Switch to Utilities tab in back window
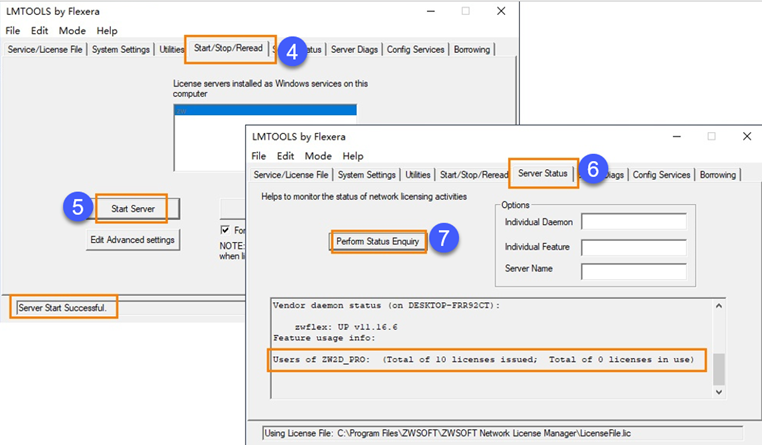 tap(171, 50)
